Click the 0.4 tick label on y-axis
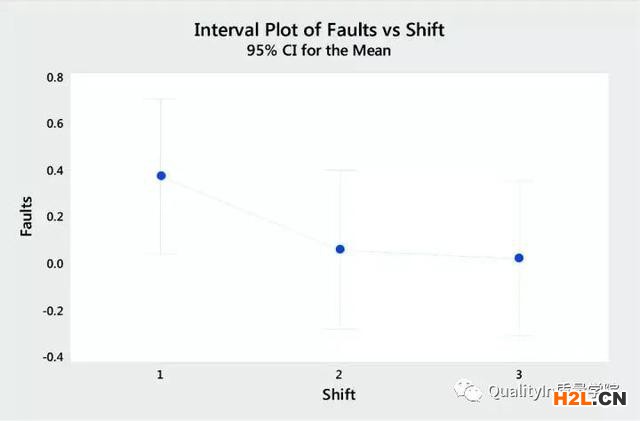640x421 pixels. click(x=54, y=170)
